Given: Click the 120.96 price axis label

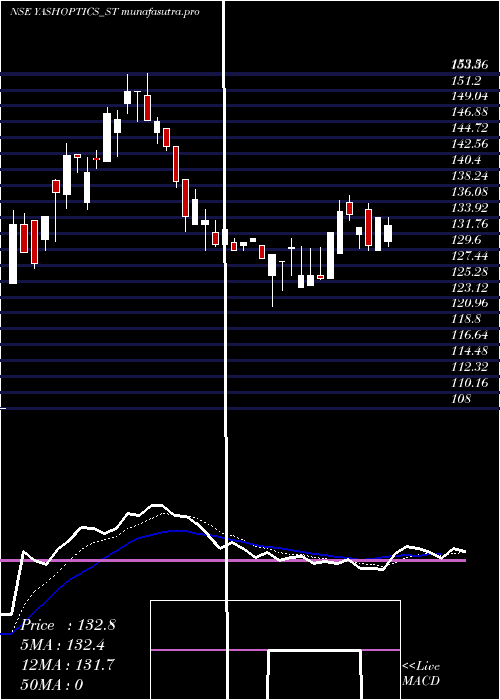Looking at the screenshot, I should pyautogui.click(x=469, y=304).
